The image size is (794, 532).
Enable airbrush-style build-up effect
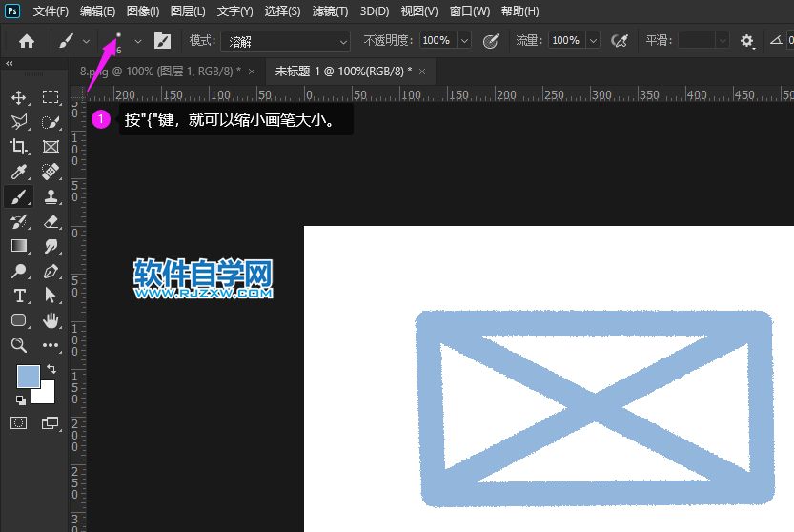[620, 41]
